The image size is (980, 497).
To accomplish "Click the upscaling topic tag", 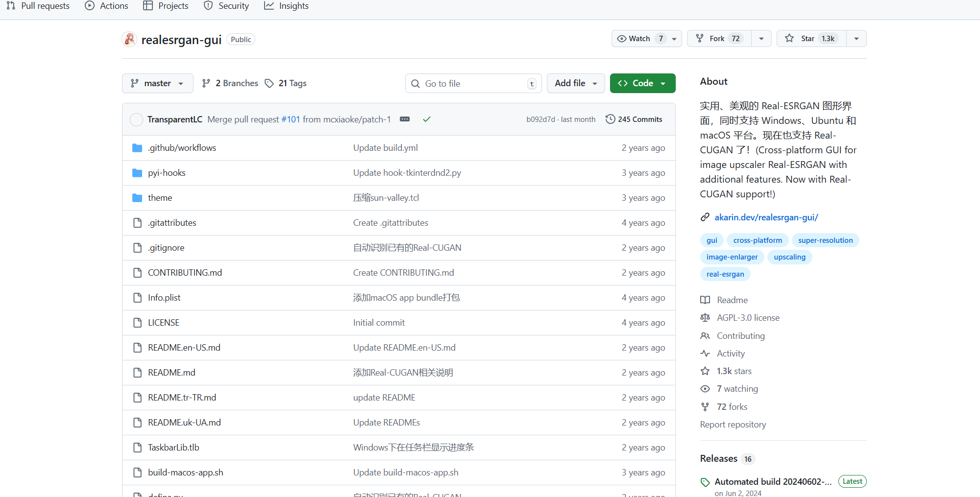I will (x=790, y=257).
